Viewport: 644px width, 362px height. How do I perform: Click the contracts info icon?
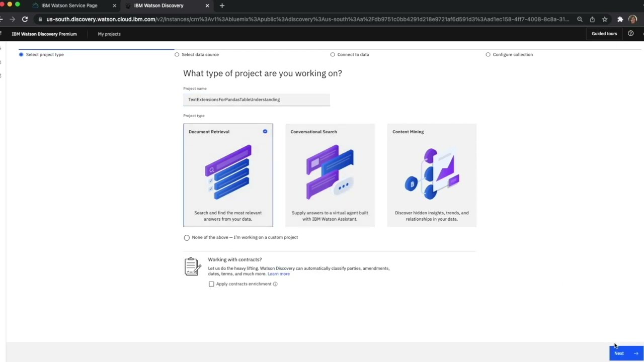click(275, 284)
